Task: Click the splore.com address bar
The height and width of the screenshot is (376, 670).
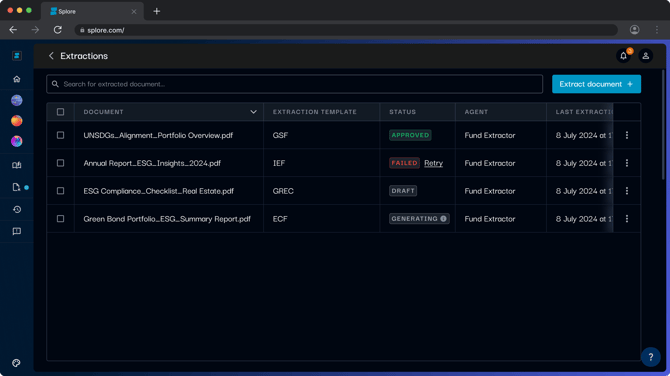Action: point(346,30)
